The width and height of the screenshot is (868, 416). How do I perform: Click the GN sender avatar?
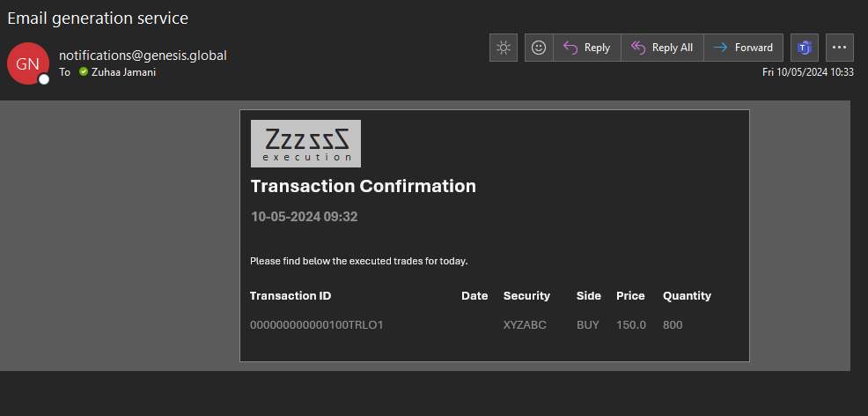click(x=27, y=63)
